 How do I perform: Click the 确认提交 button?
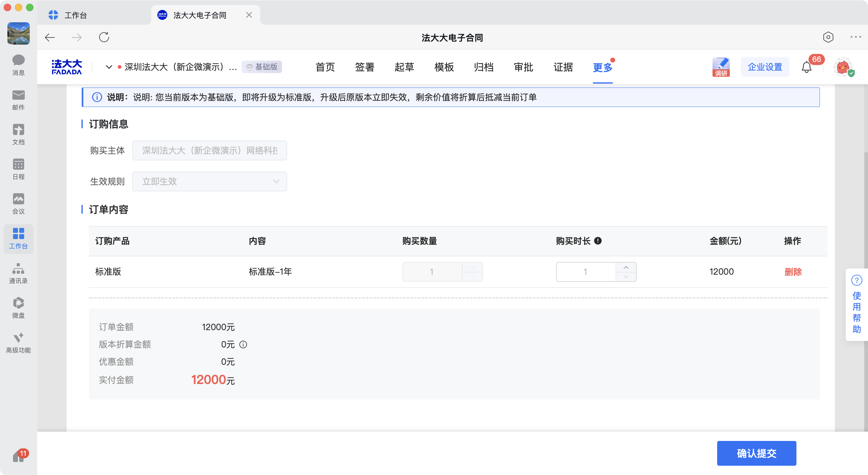click(756, 453)
